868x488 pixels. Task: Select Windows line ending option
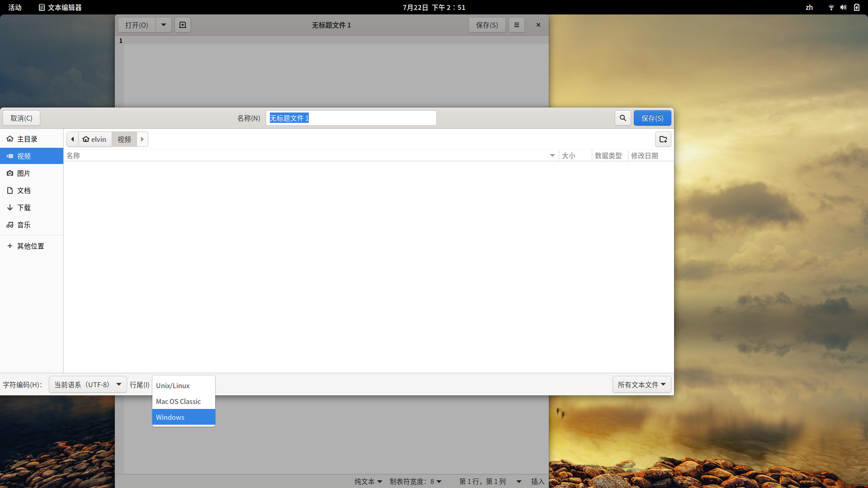pos(183,417)
